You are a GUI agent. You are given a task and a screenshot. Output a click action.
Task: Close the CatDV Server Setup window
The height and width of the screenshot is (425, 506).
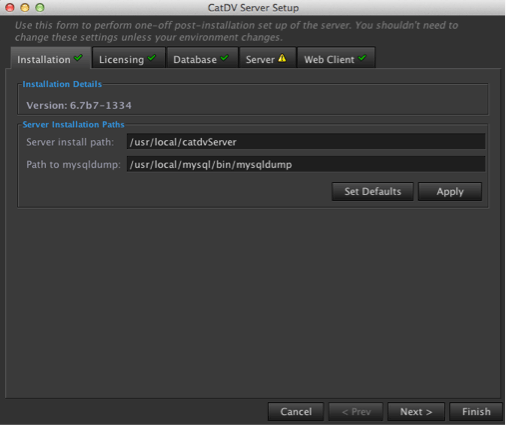(x=10, y=7)
